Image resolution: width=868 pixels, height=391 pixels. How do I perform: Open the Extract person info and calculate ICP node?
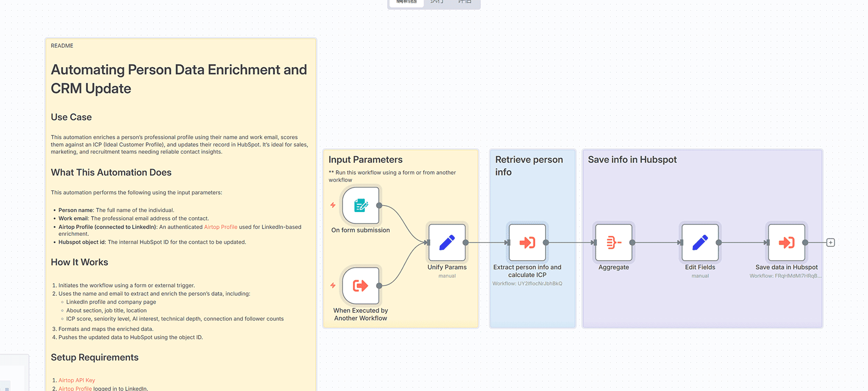point(527,242)
